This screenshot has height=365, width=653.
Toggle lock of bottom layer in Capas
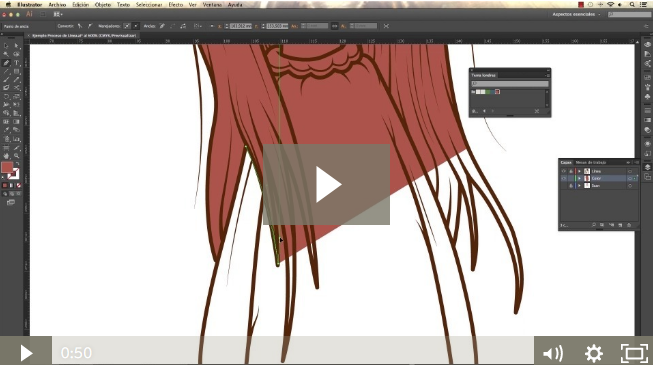[571, 185]
